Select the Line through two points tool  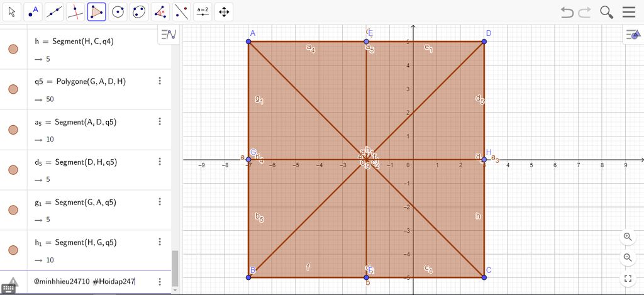point(54,12)
